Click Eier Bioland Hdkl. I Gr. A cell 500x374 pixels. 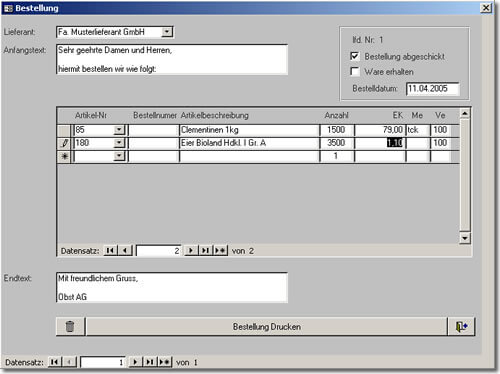249,143
